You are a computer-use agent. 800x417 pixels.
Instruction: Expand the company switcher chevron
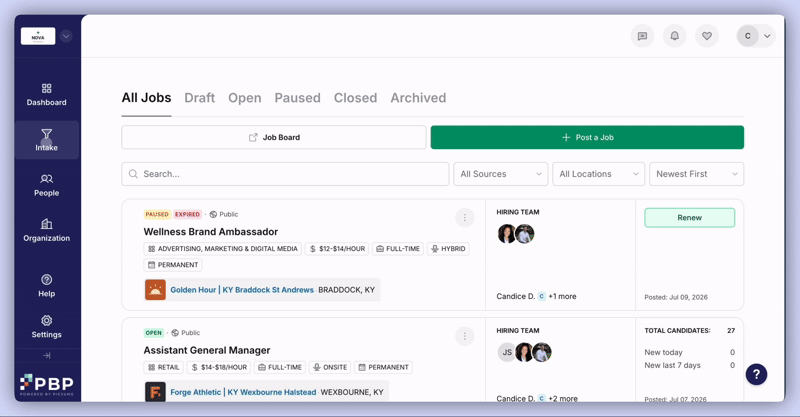pos(66,36)
